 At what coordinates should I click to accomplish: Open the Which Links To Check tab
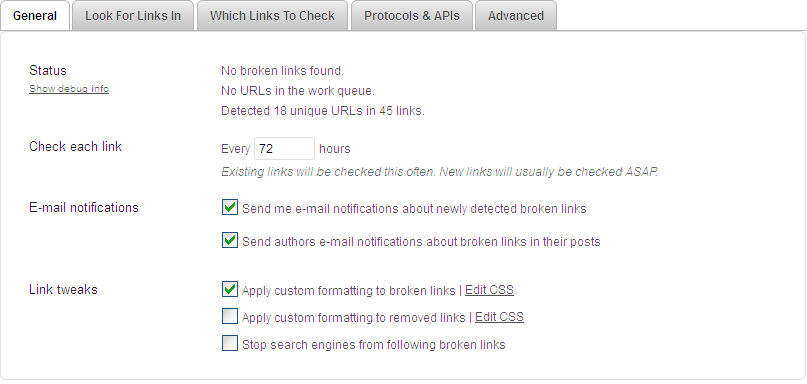tap(272, 16)
